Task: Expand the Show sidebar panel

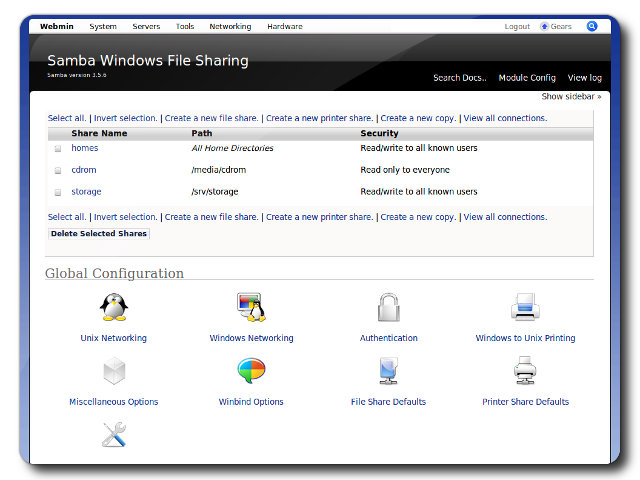Action: click(571, 97)
